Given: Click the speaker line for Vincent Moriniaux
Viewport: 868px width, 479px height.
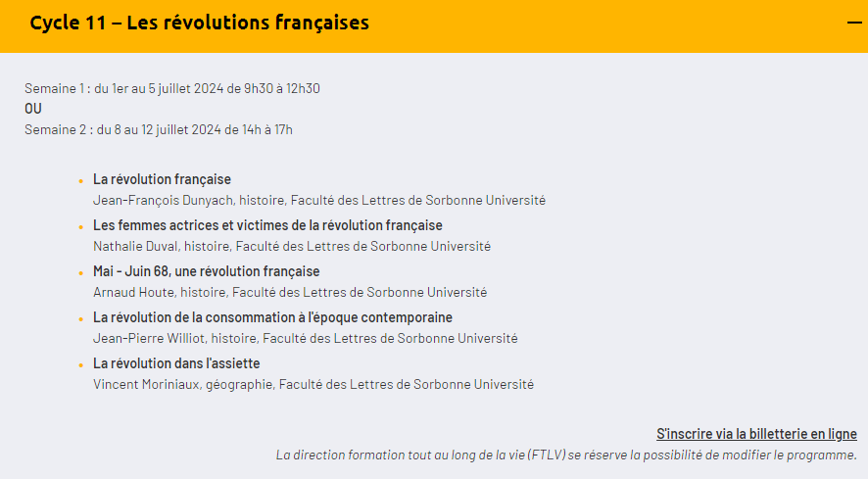Looking at the screenshot, I should pos(313,384).
